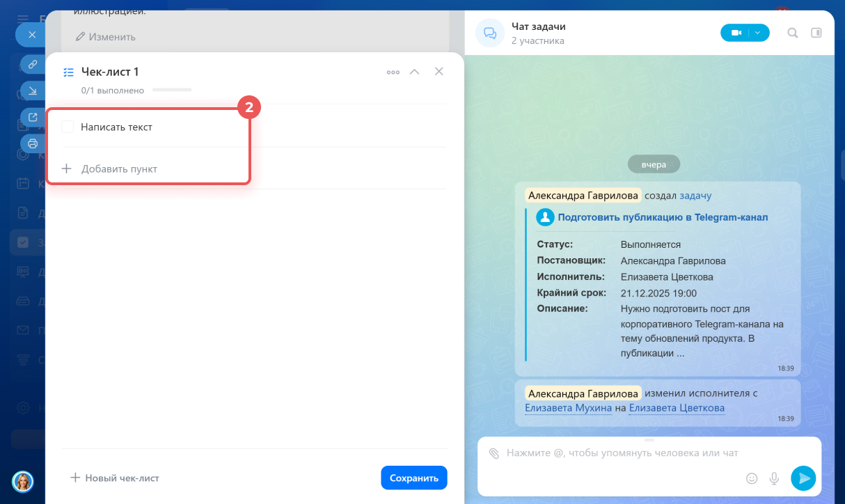This screenshot has width=845, height=504.
Task: Add a new checklist via Новый чек-лист
Action: pyautogui.click(x=115, y=478)
